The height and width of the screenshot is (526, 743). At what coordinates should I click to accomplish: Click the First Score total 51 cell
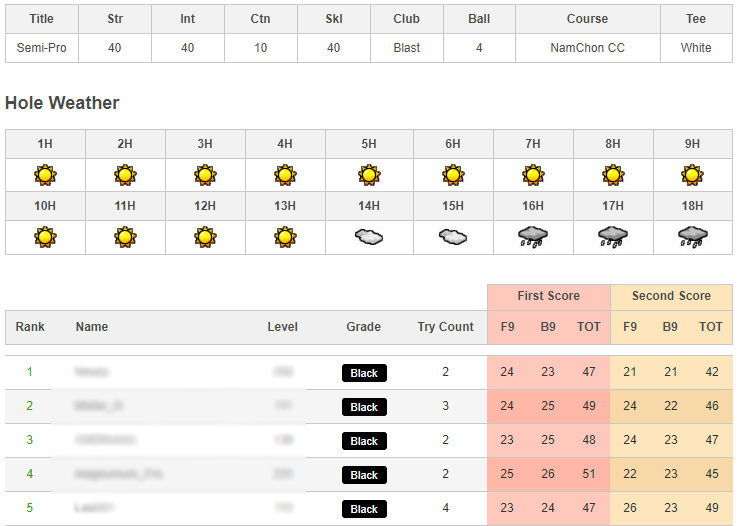click(x=589, y=474)
